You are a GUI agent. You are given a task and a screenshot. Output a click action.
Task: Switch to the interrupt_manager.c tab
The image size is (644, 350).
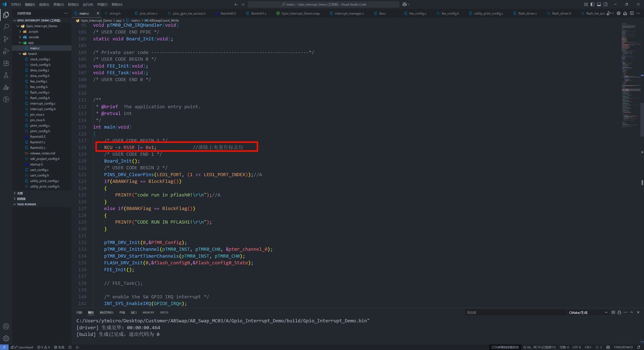click(x=349, y=14)
